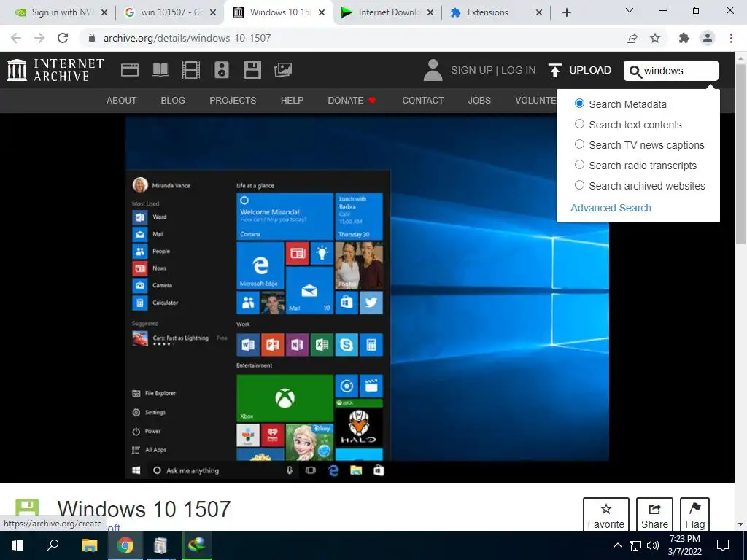
Task: Click the UPLOAD text link
Action: pyautogui.click(x=590, y=71)
